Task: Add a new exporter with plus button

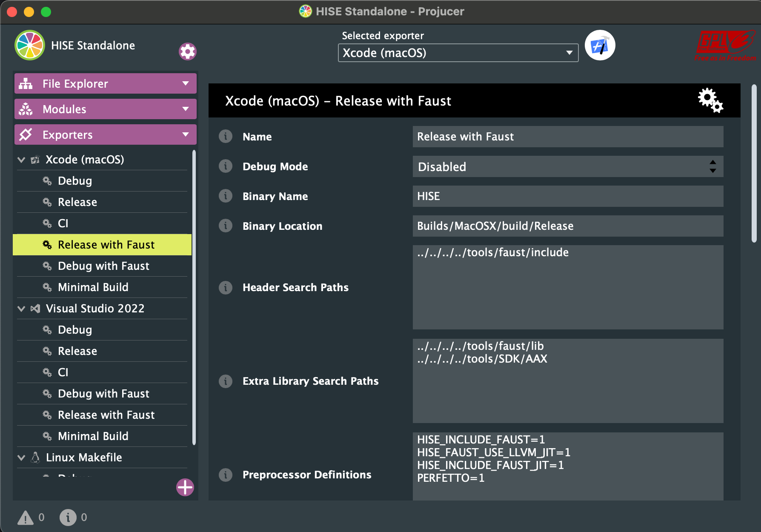Action: click(x=185, y=487)
